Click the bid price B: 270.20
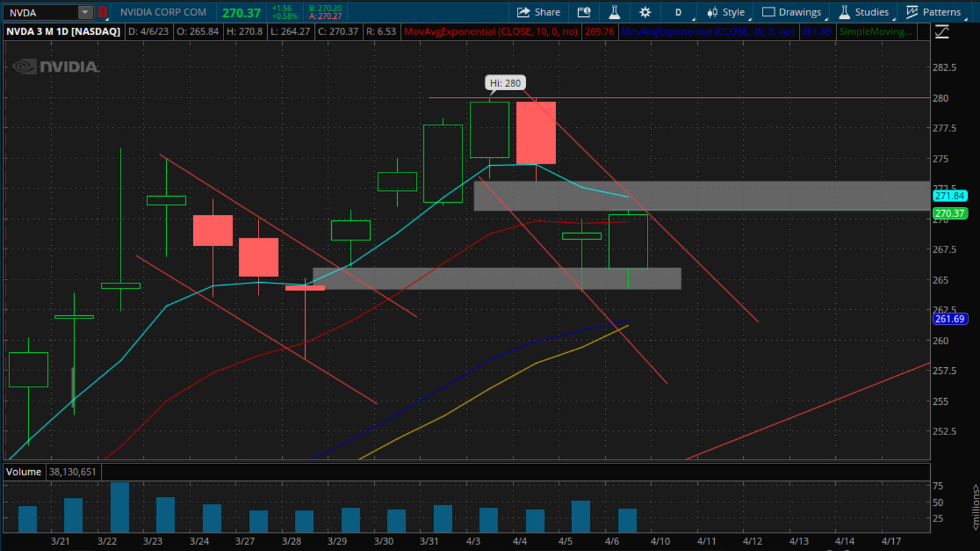The width and height of the screenshot is (980, 551). tap(324, 8)
